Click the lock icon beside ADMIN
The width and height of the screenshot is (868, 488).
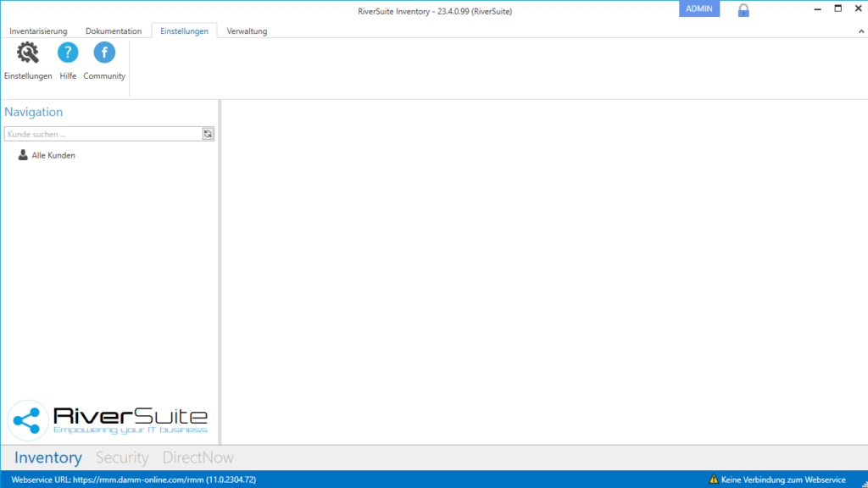pyautogui.click(x=743, y=10)
